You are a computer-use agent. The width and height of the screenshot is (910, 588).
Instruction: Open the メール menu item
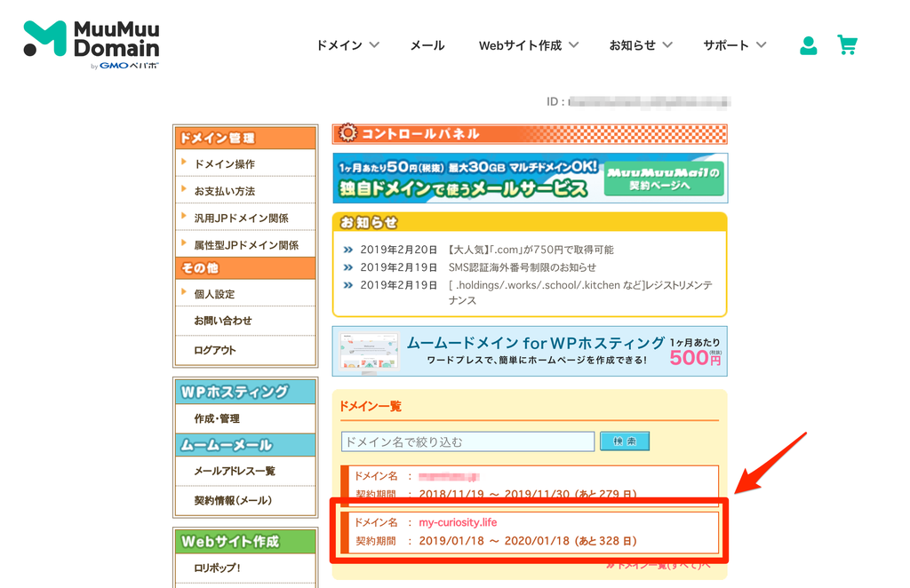click(x=427, y=45)
